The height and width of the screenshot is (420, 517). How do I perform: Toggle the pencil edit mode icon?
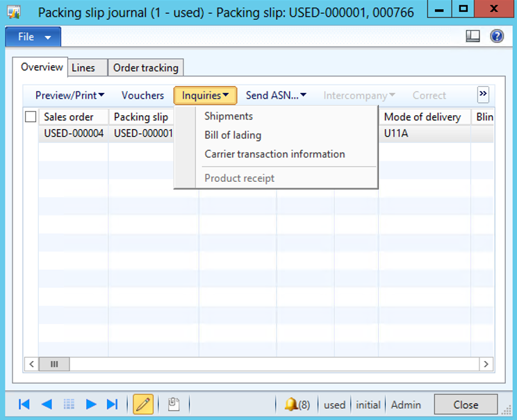click(x=143, y=405)
